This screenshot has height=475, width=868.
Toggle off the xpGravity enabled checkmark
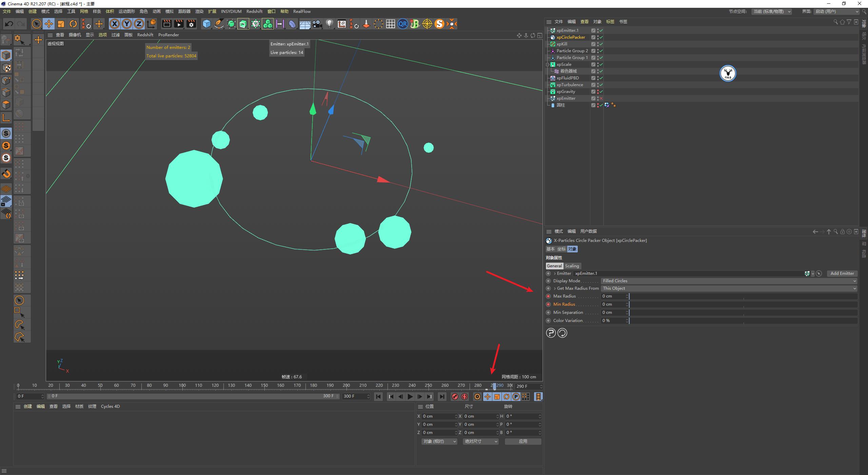pyautogui.click(x=601, y=92)
